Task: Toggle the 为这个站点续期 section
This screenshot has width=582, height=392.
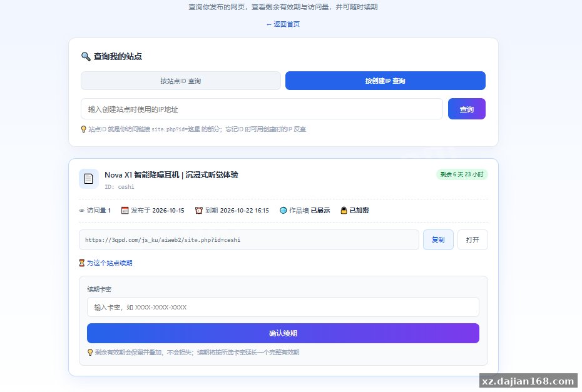Action: [106, 263]
